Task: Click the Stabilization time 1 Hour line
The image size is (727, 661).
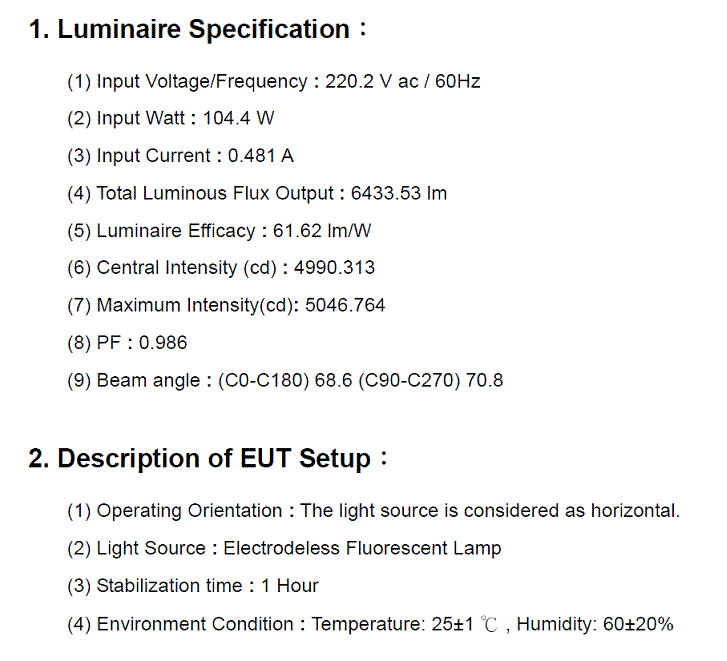Action: (x=193, y=586)
